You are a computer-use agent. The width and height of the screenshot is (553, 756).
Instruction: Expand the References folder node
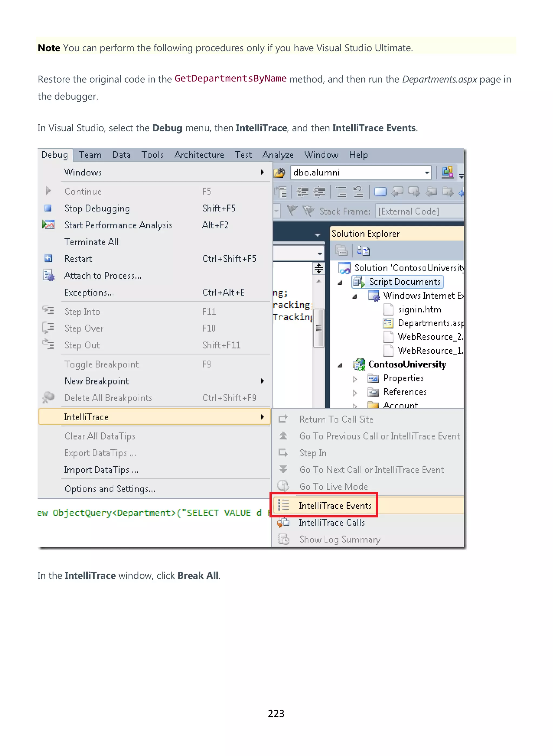355,393
